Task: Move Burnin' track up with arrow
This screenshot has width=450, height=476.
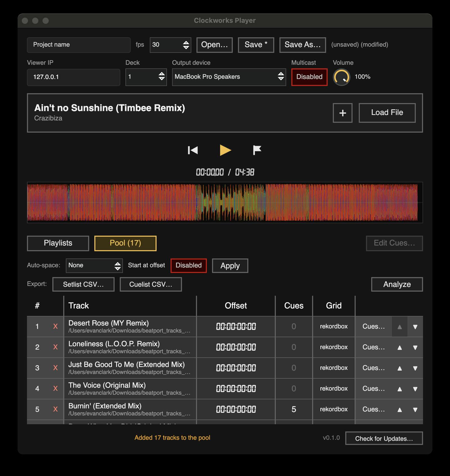Action: pos(400,410)
